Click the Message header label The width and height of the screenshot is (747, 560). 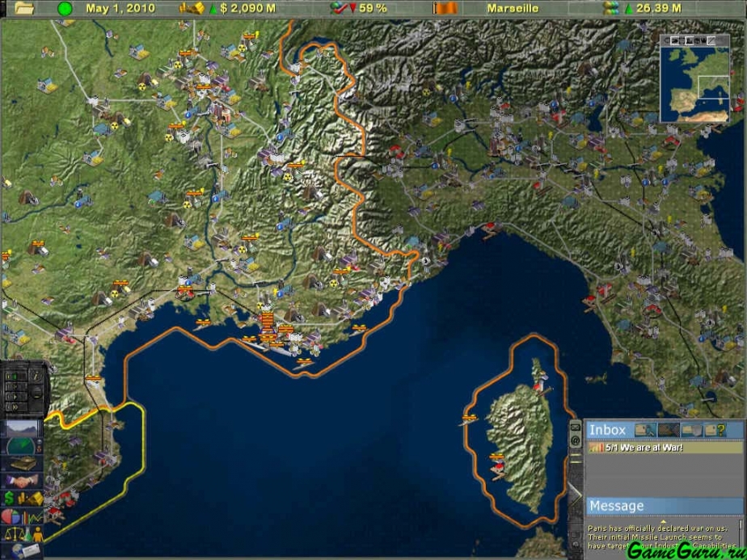(617, 506)
